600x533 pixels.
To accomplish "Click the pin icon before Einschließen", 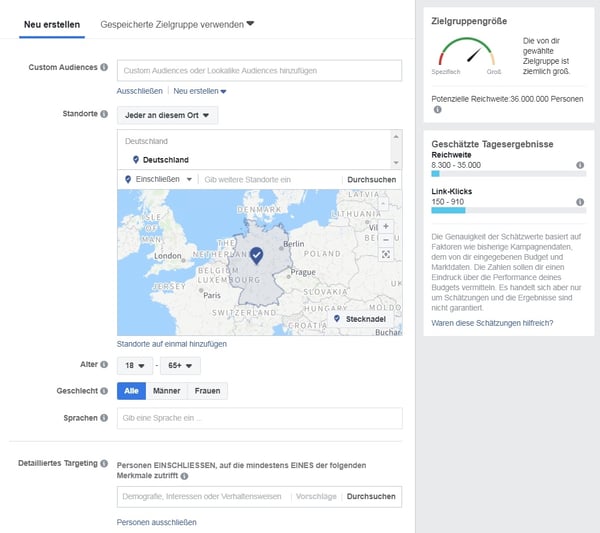I will [128, 179].
